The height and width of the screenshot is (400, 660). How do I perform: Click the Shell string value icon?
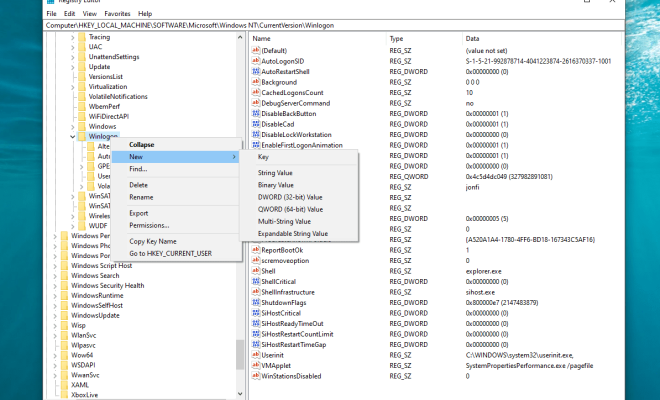pos(255,271)
